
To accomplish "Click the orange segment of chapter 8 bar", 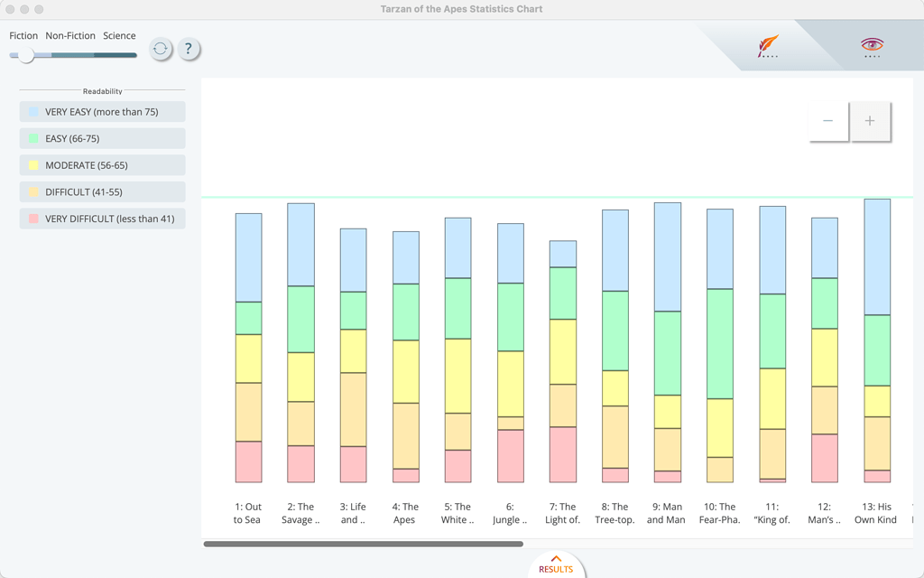I will pyautogui.click(x=615, y=437).
